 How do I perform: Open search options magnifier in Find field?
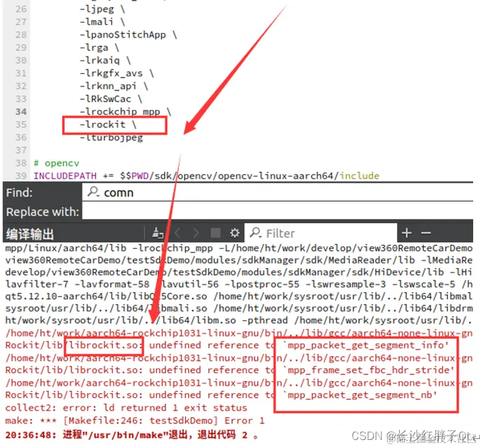pyautogui.click(x=93, y=192)
